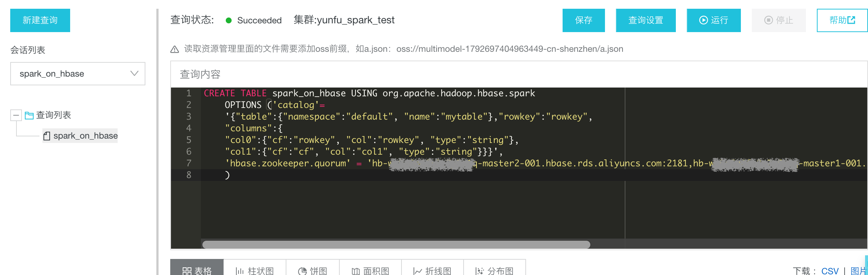Open the 帮助 help link
868x275 pixels.
842,20
